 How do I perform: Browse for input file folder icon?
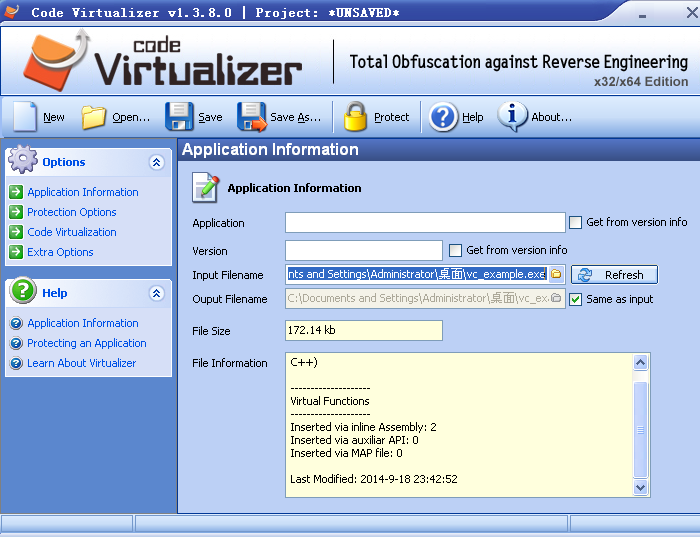click(x=556, y=274)
